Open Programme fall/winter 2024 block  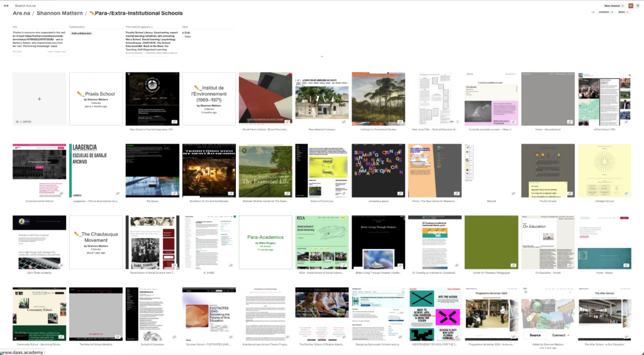pyautogui.click(x=492, y=314)
